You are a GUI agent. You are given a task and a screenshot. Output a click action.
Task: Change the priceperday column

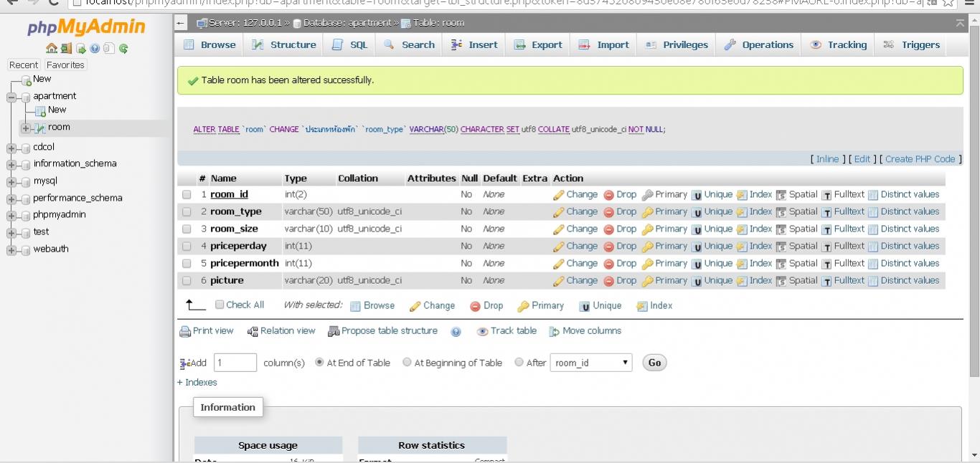575,246
